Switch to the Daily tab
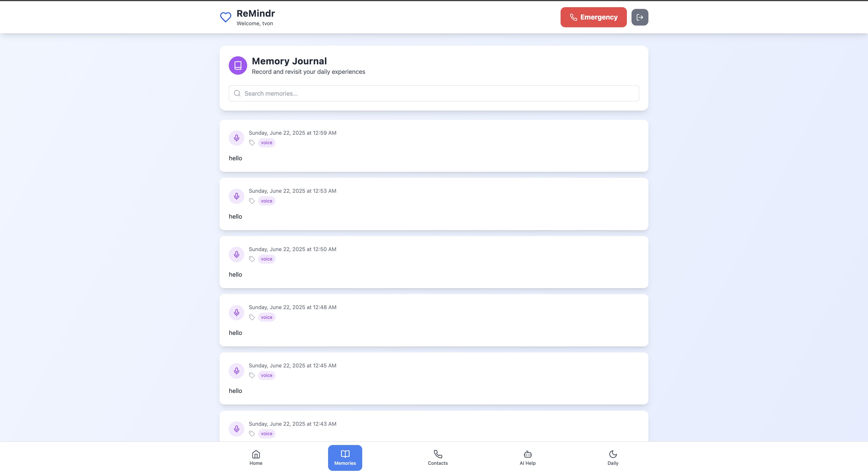This screenshot has width=868, height=474. point(612,457)
